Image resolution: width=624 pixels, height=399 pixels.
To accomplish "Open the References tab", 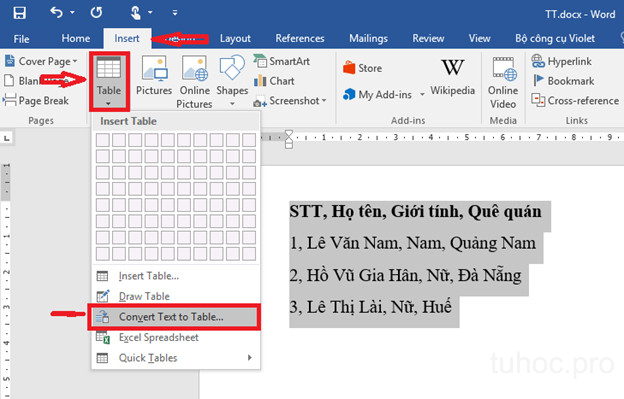I will (x=300, y=39).
